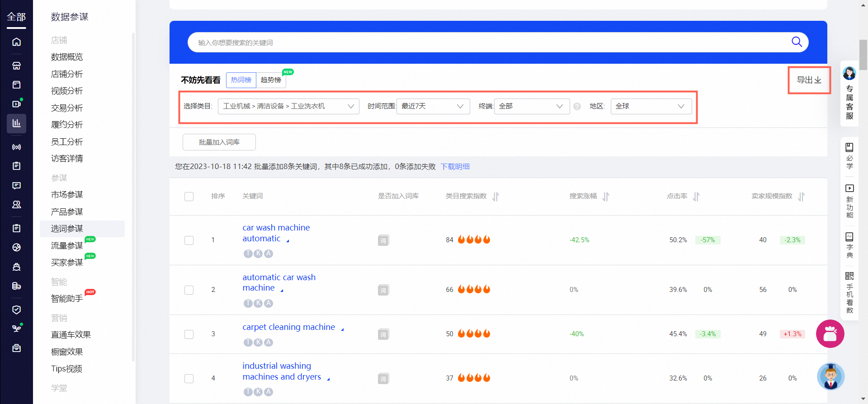The height and width of the screenshot is (404, 868).
Task: Switch to the 趋势榜 tab
Action: point(271,80)
